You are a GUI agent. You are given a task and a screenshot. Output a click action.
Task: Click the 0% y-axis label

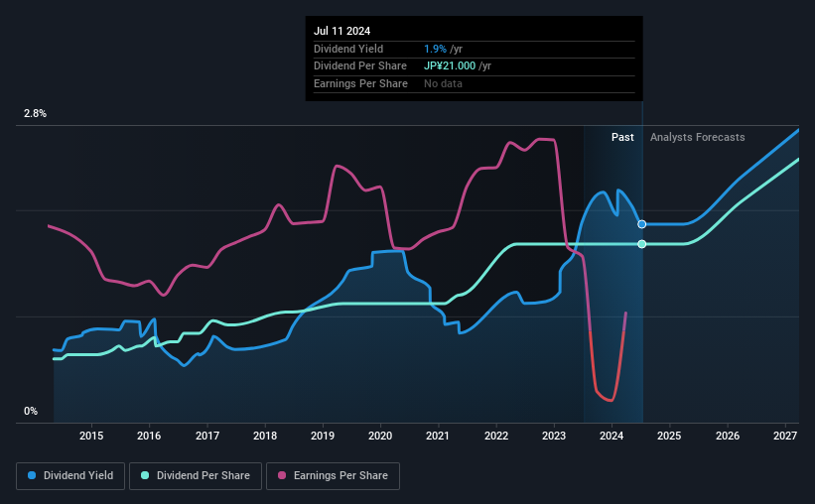31,411
